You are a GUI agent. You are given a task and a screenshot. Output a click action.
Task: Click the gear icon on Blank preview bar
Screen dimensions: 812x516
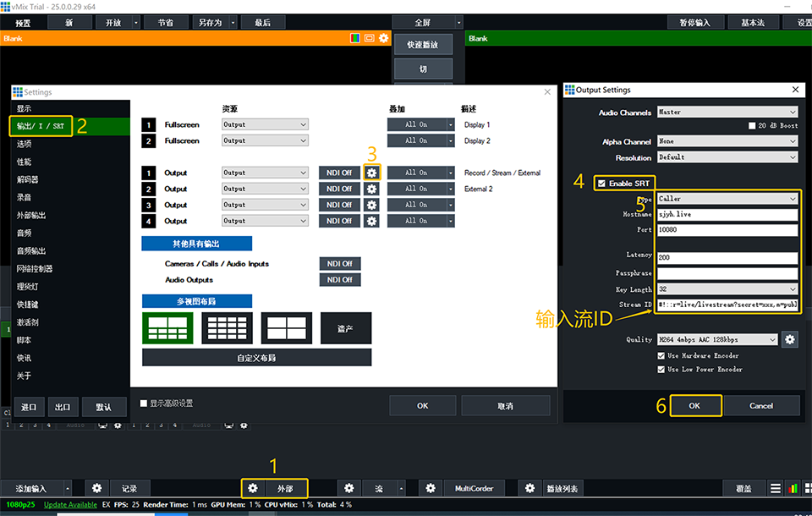coord(383,39)
